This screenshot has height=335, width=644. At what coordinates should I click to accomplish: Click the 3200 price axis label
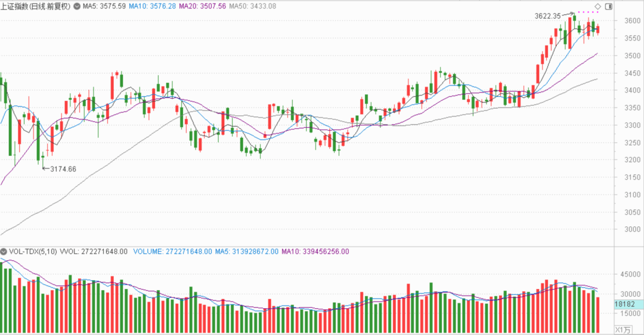click(632, 159)
